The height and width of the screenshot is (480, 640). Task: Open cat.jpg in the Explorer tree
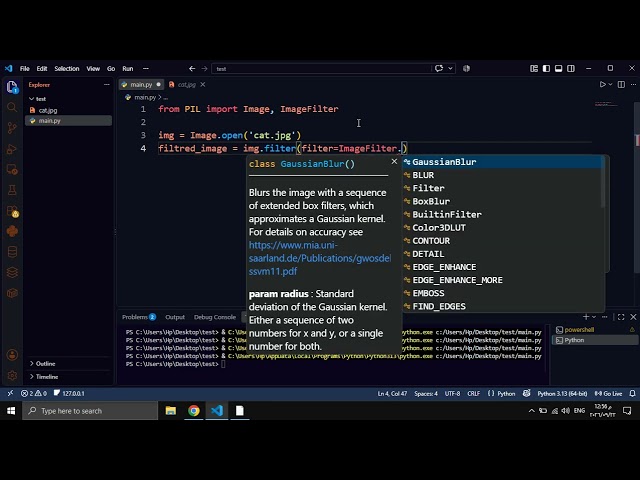(x=68, y=110)
